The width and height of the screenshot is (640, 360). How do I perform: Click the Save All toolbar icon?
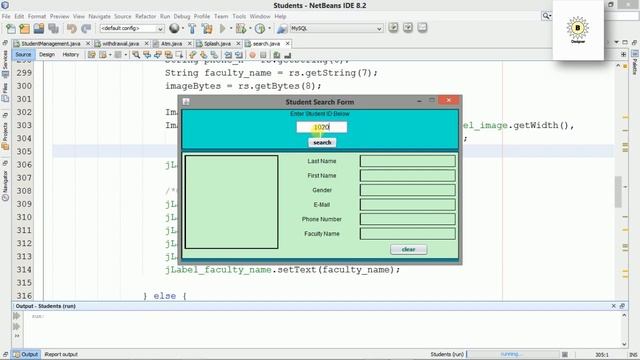[53, 29]
